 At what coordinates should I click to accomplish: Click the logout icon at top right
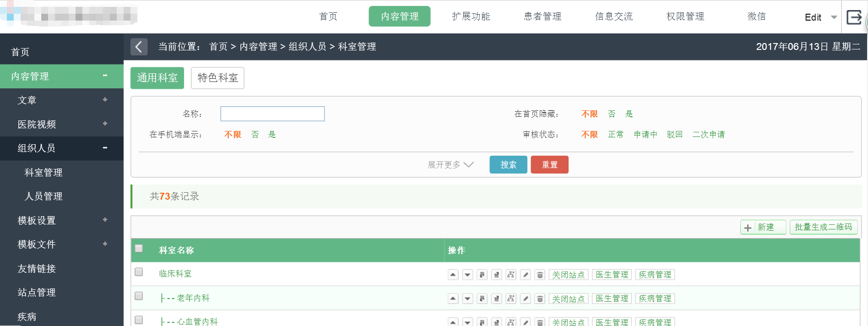(854, 17)
